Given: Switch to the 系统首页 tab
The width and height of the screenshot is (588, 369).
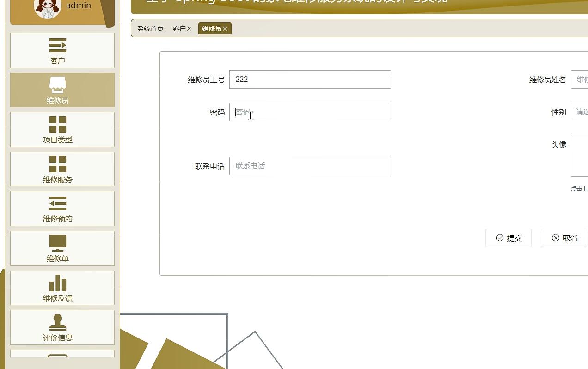Looking at the screenshot, I should (x=149, y=28).
